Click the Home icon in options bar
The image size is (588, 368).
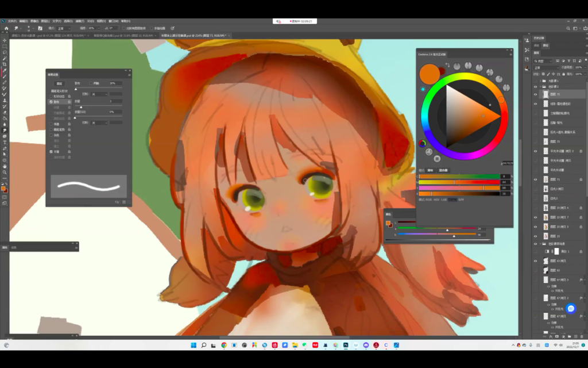[x=6, y=28]
